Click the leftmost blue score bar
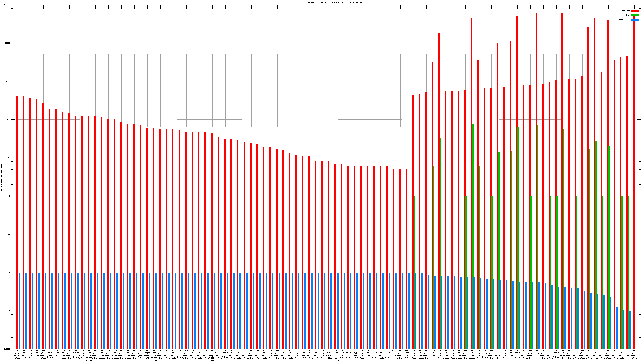The image size is (644, 362). 20,310
